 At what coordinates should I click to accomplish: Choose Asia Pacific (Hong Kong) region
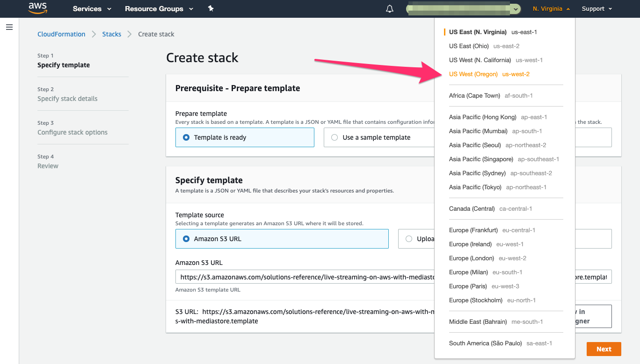click(x=498, y=117)
